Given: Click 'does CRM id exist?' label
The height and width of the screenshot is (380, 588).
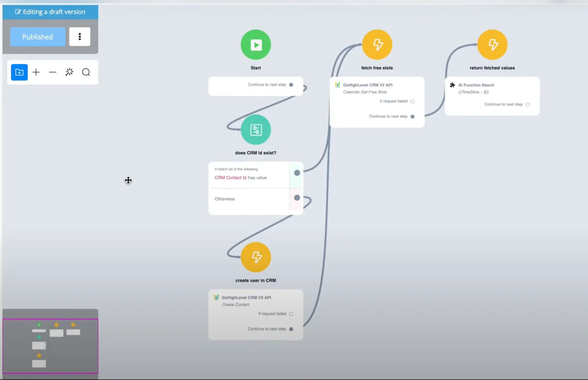Looking at the screenshot, I should (x=256, y=153).
